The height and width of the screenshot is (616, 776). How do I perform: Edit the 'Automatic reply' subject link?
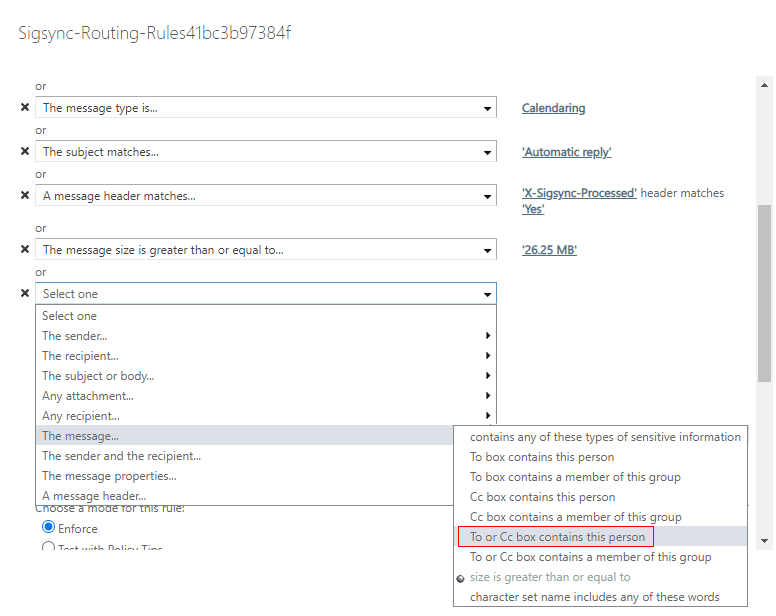click(566, 152)
